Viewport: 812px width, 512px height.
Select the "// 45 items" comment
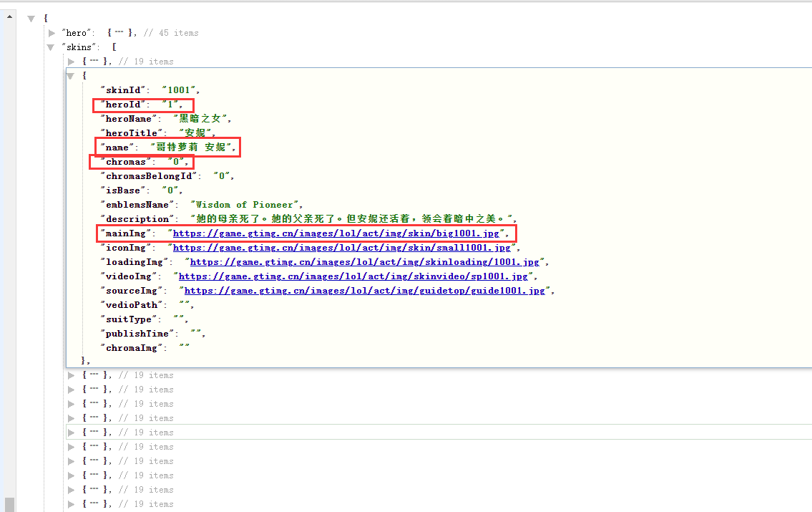point(172,33)
